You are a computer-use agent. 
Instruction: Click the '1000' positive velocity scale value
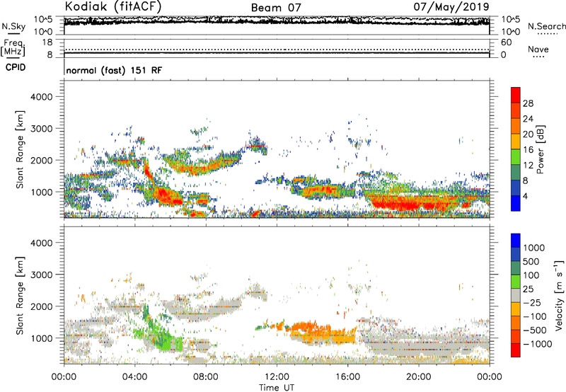coord(534,248)
